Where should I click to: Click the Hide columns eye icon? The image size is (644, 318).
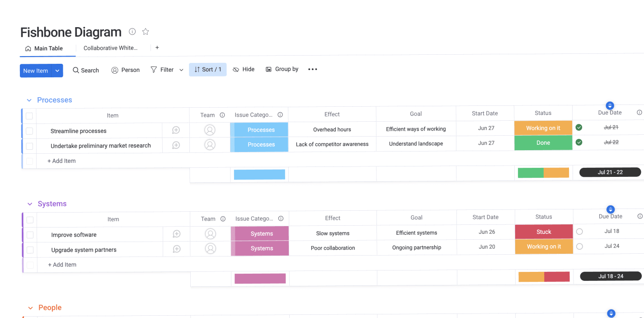[x=236, y=70]
